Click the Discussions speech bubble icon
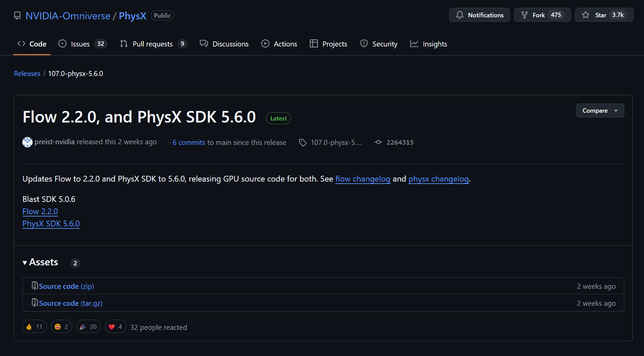Viewport: 644px width, 356px height. tap(204, 43)
